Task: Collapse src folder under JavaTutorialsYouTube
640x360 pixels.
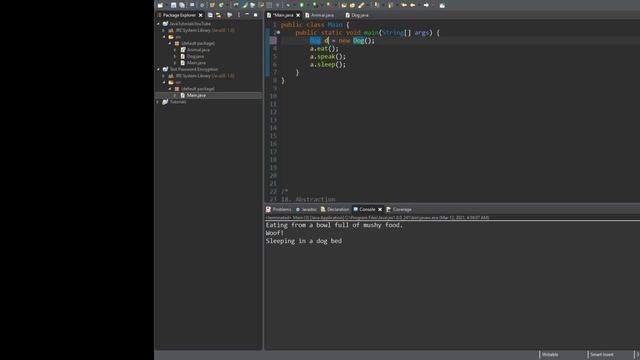Action: (x=164, y=37)
